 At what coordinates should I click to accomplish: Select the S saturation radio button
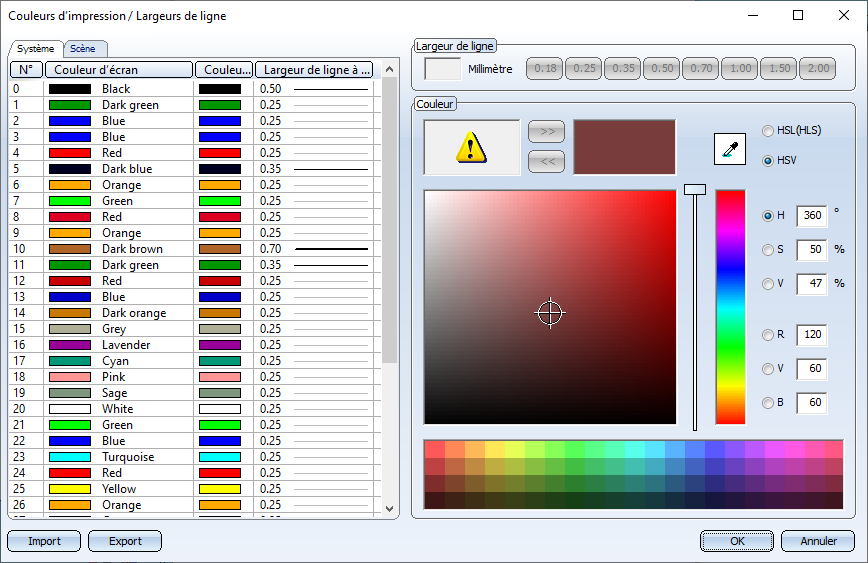click(768, 250)
